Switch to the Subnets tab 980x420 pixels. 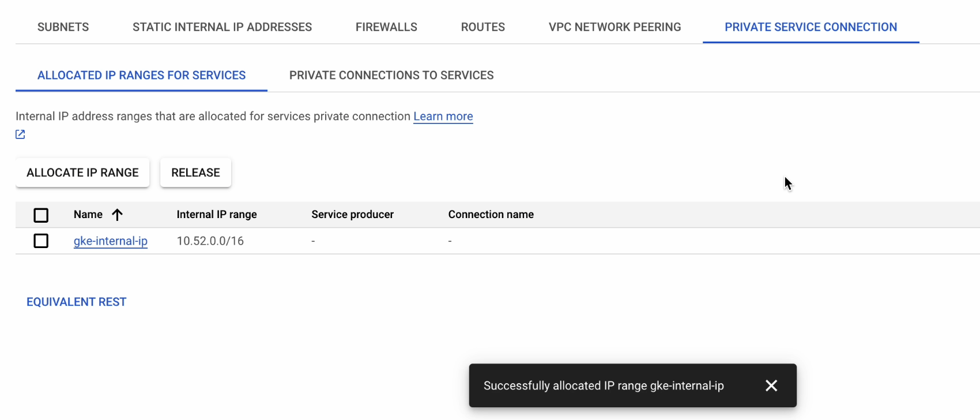point(63,27)
